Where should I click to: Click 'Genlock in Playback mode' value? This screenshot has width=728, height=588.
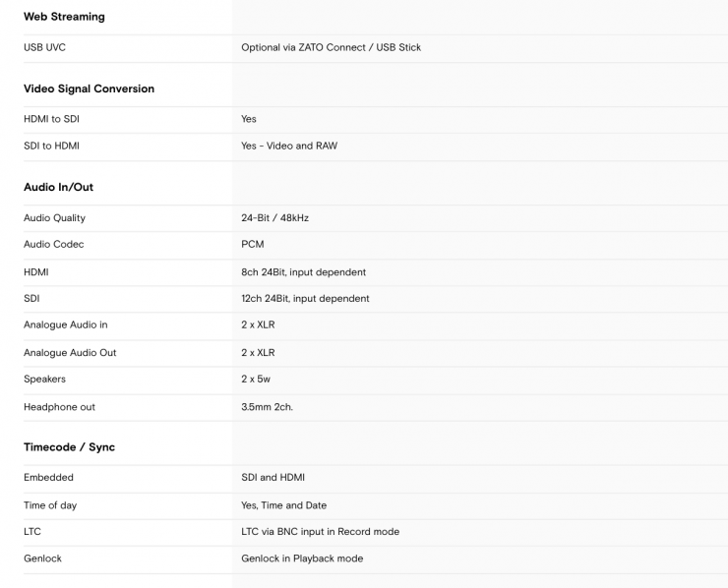tap(302, 559)
